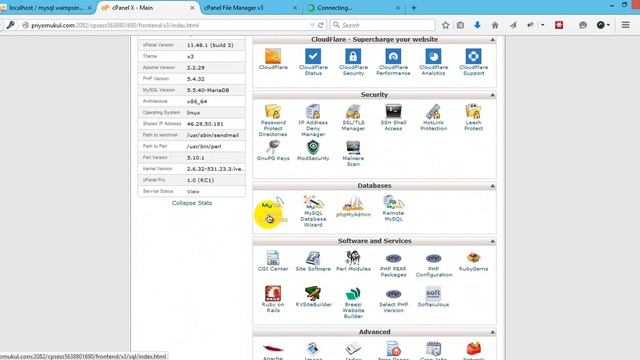Launch MySQL Database Wizard

click(x=313, y=211)
